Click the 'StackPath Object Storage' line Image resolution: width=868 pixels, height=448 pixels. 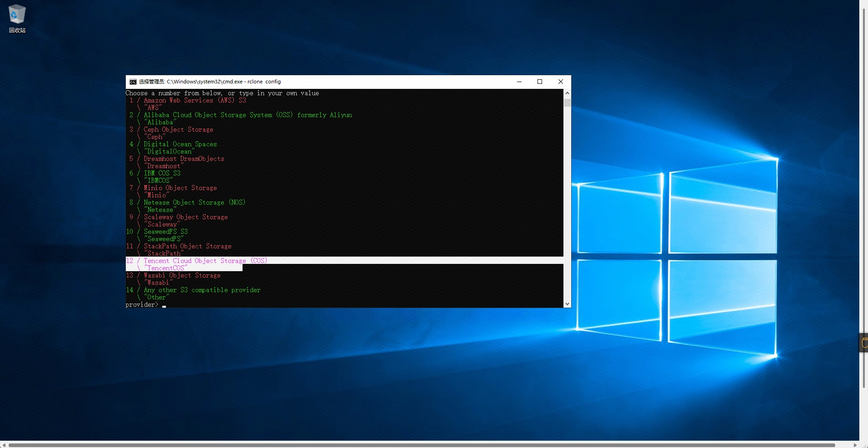[x=179, y=246]
